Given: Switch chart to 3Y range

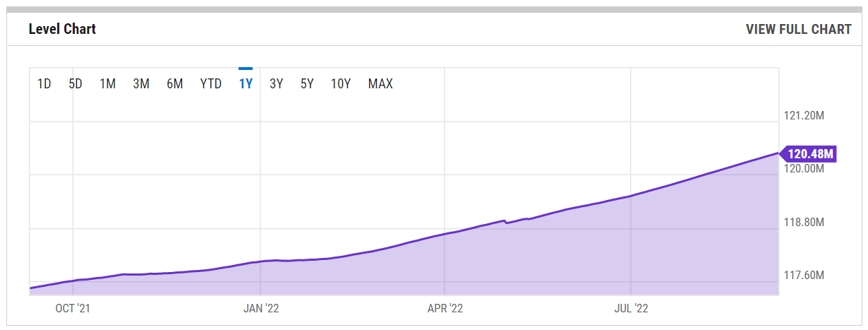Looking at the screenshot, I should 277,83.
